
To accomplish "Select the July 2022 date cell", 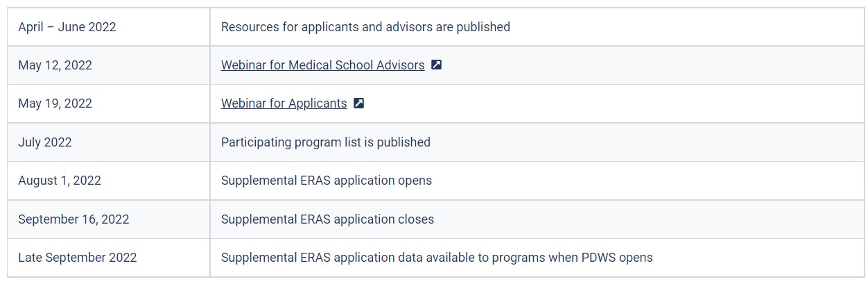I will [109, 142].
